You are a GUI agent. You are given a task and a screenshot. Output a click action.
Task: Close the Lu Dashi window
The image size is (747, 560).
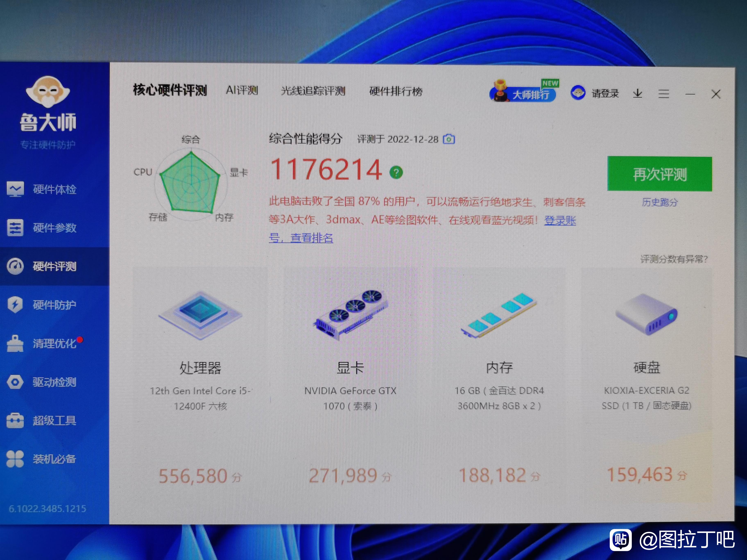click(716, 94)
